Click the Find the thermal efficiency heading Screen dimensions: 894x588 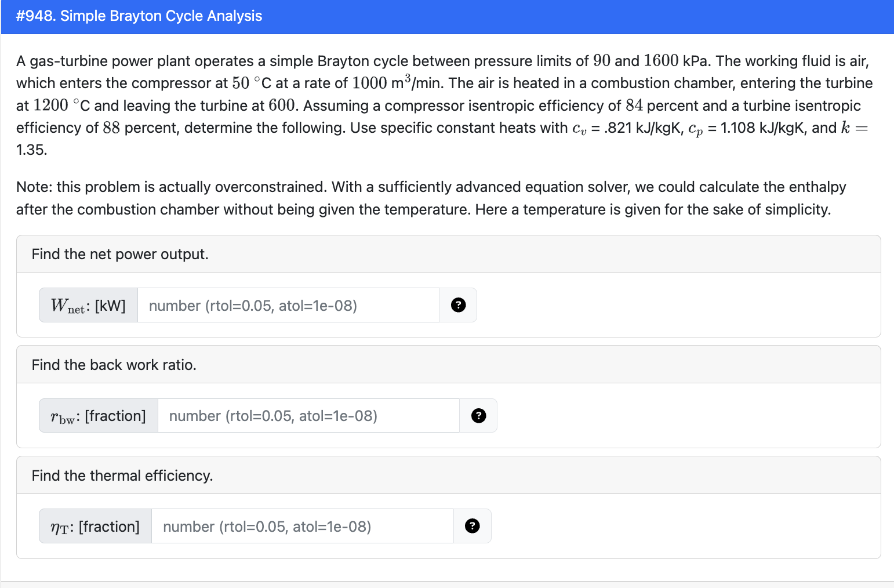(122, 475)
